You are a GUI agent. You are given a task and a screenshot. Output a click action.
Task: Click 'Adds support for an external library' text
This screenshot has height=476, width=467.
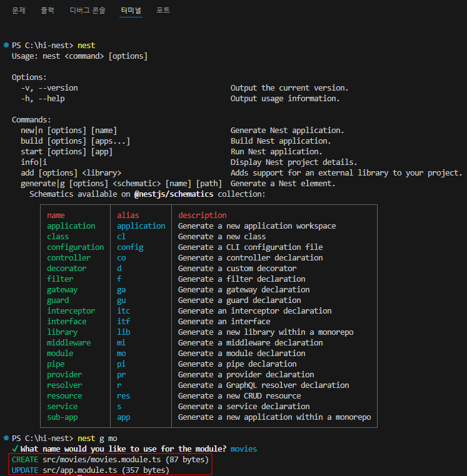point(309,173)
